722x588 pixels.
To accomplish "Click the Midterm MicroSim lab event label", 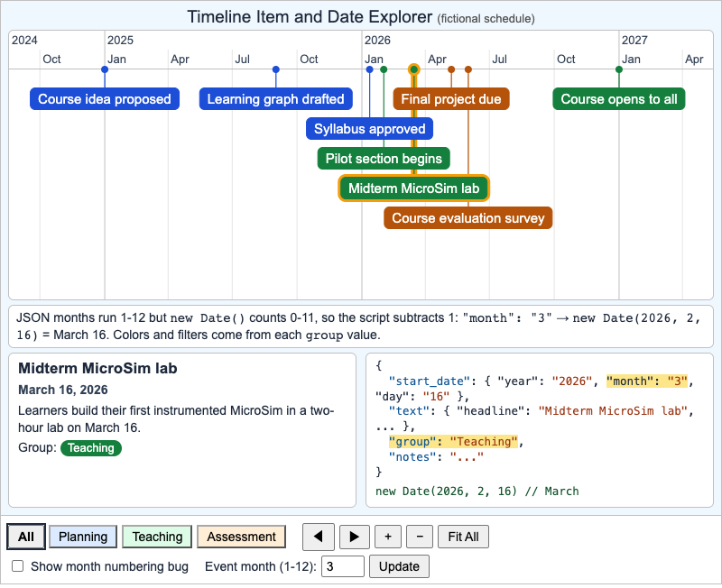I will (x=414, y=188).
